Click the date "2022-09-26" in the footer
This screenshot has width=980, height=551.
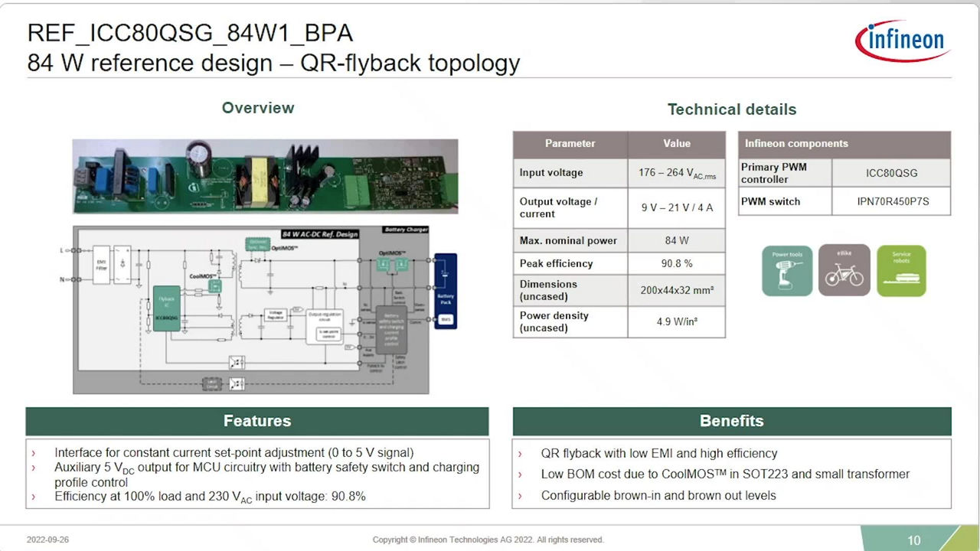click(47, 540)
